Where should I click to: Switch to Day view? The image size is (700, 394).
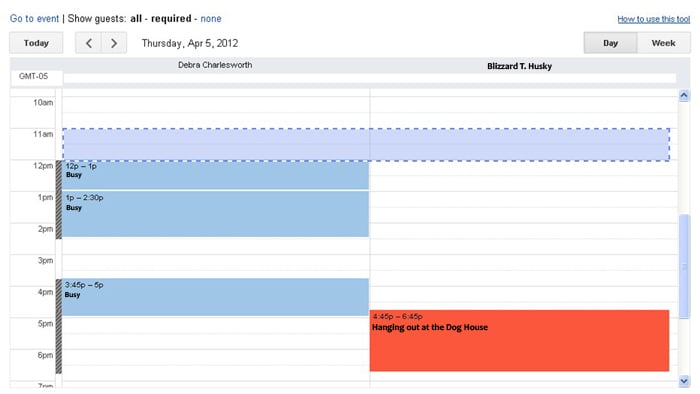[610, 43]
